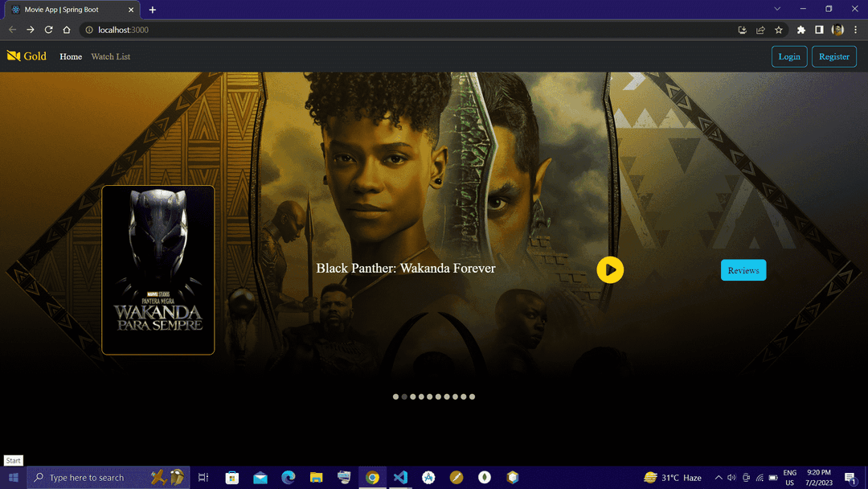The width and height of the screenshot is (868, 489).
Task: Open the weather widget showing 31°C Haze
Action: point(674,478)
